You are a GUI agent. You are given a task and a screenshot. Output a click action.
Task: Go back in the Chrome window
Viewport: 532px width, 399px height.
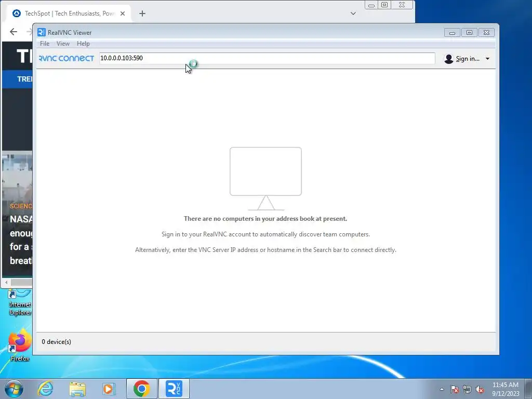(x=14, y=32)
